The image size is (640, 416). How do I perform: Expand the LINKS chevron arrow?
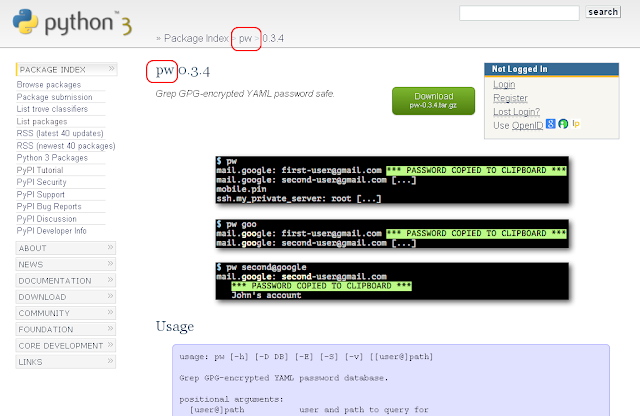point(110,361)
